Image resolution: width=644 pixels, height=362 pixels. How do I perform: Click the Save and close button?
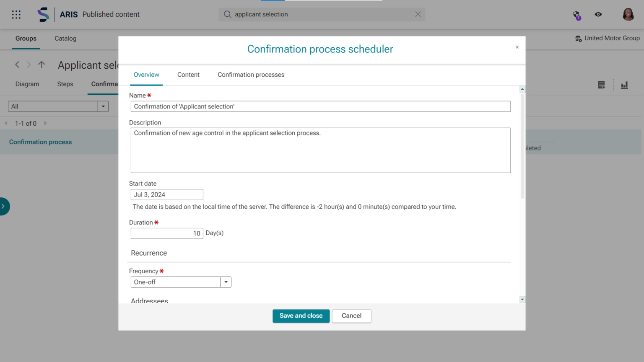(301, 316)
